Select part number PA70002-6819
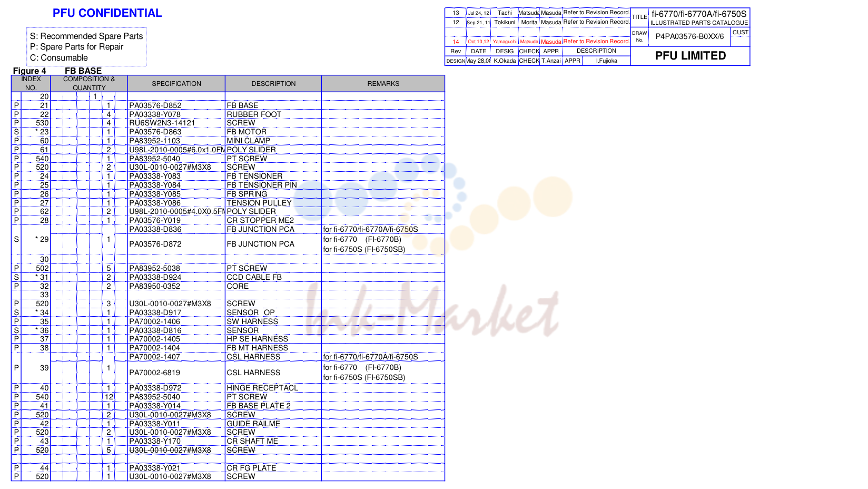The height and width of the screenshot is (489, 868). tap(155, 373)
